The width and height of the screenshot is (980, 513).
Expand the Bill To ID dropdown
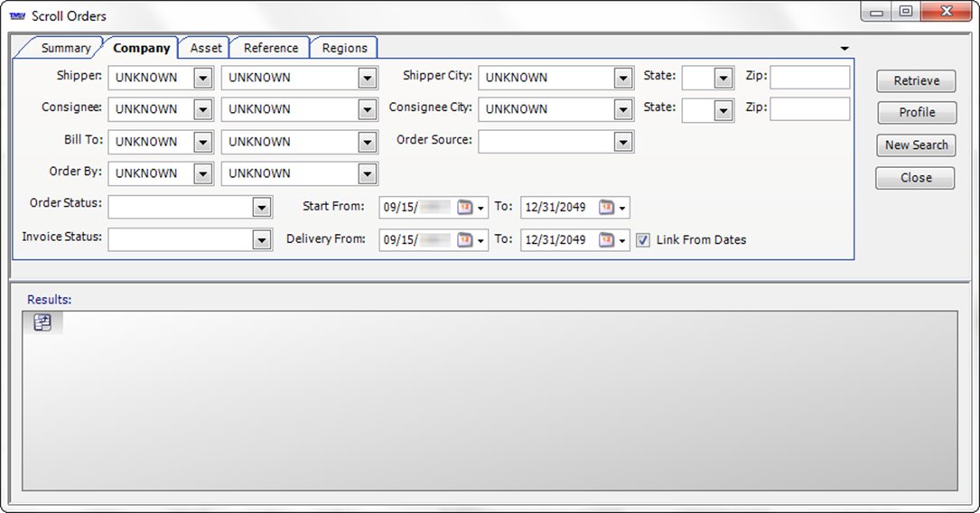202,142
